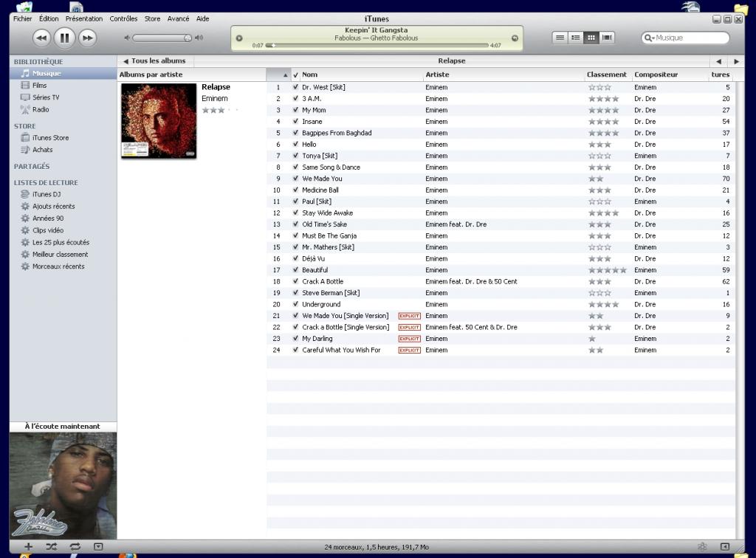Seek within the Keepin' It Gangsta progress bar

pyautogui.click(x=377, y=45)
